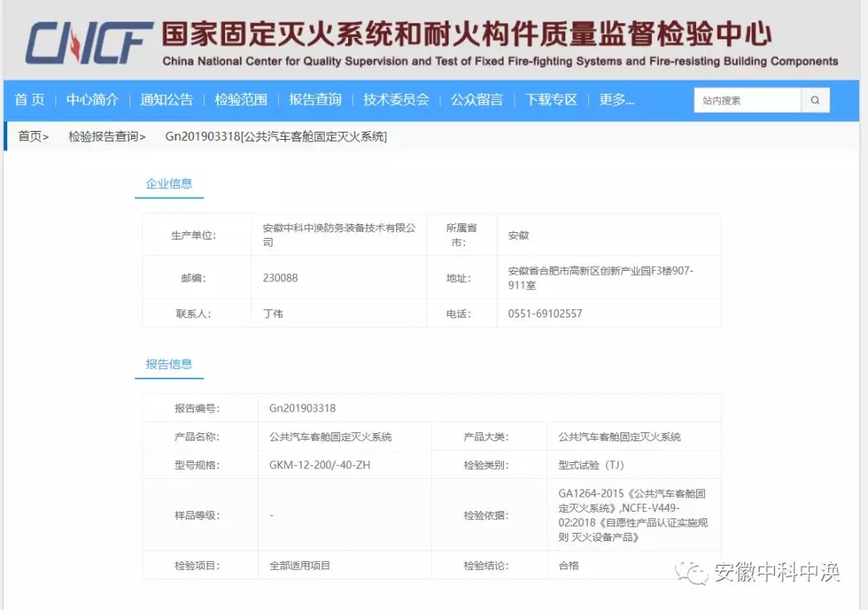The height and width of the screenshot is (610, 868).
Task: Go to 通知公告 in navigation bar
Action: pyautogui.click(x=166, y=100)
